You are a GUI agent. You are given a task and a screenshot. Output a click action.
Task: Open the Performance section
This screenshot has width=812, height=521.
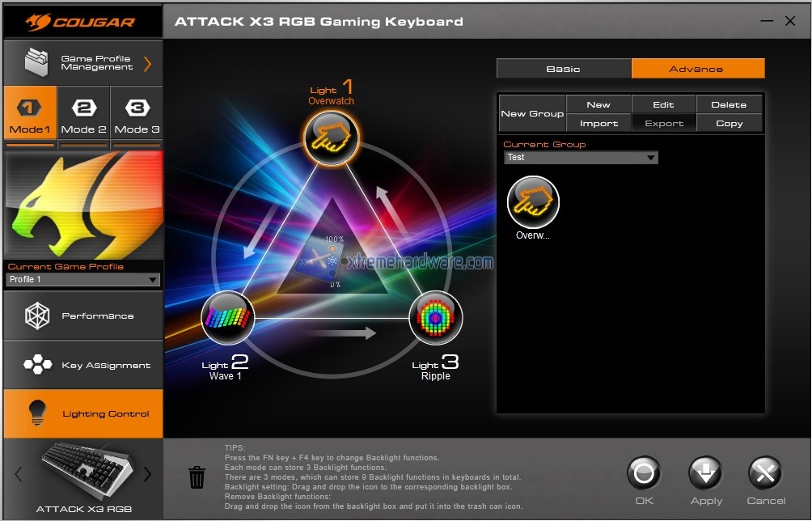83,316
